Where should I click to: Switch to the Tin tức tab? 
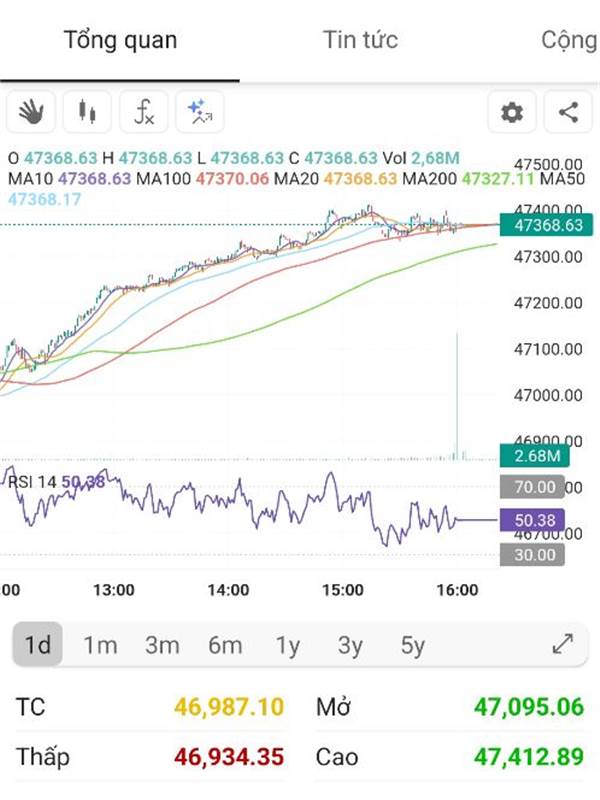coord(360,40)
